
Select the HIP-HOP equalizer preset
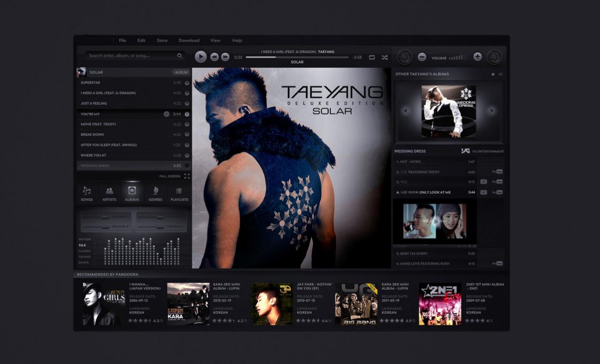[x=85, y=239]
